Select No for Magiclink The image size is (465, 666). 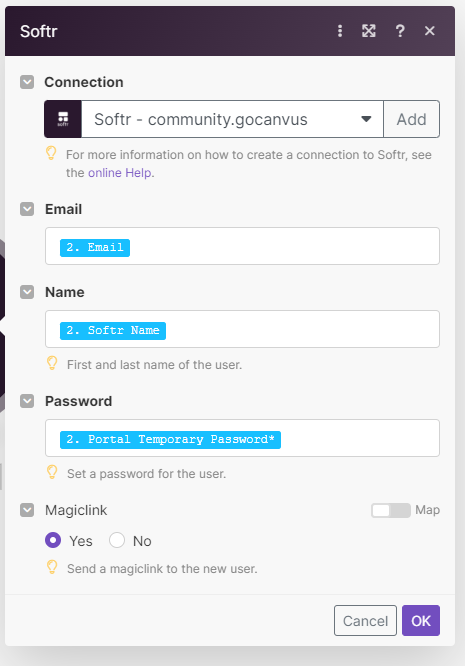coord(117,540)
